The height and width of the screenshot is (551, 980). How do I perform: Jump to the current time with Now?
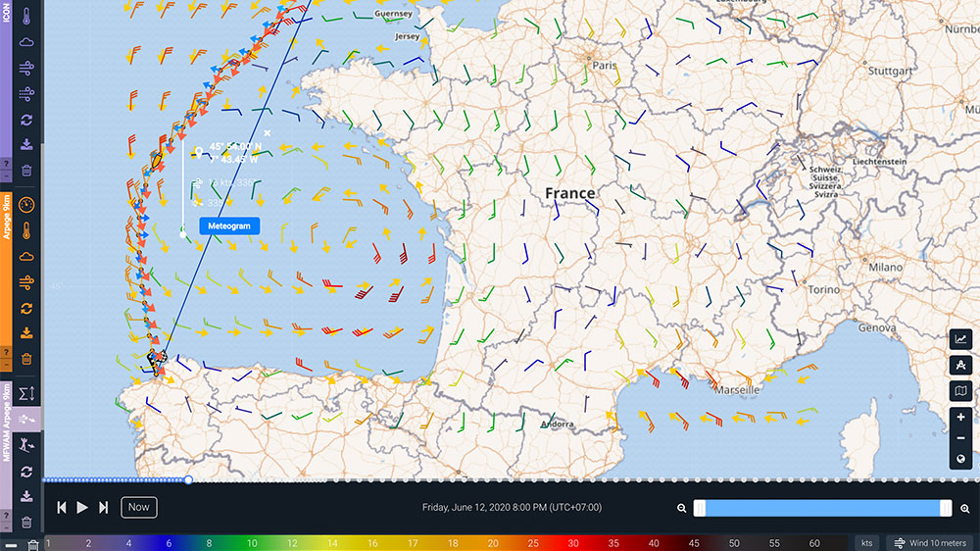139,507
